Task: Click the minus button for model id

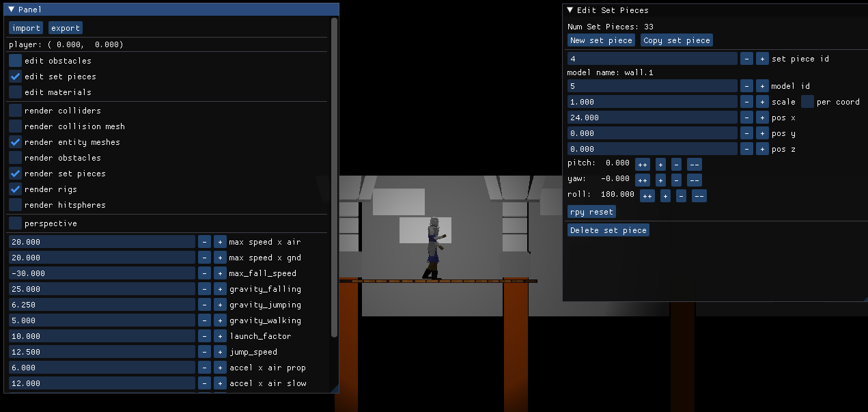Action: [746, 86]
